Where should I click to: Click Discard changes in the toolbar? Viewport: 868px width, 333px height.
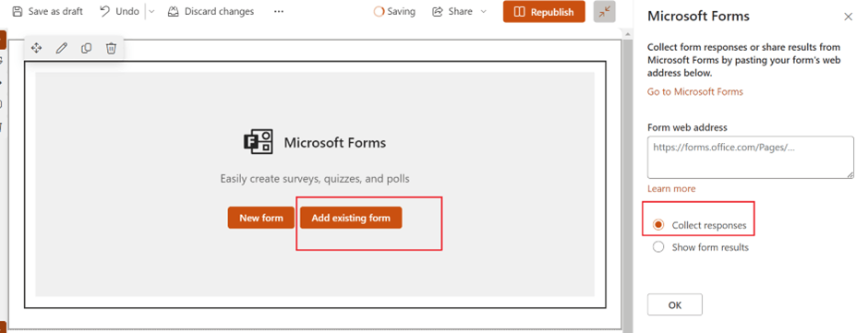[211, 12]
